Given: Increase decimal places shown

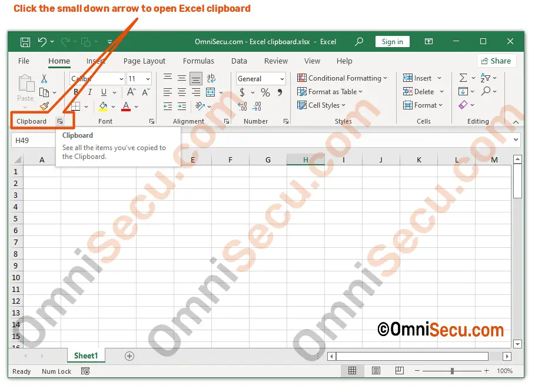Looking at the screenshot, I should pyautogui.click(x=242, y=107).
